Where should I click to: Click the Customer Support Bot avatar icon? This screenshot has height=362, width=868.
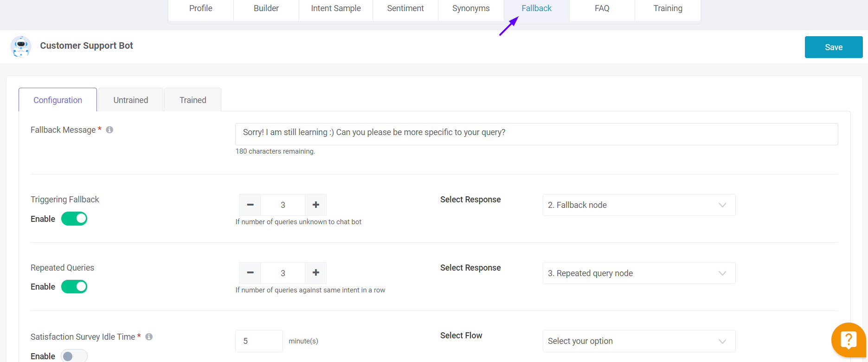point(21,46)
